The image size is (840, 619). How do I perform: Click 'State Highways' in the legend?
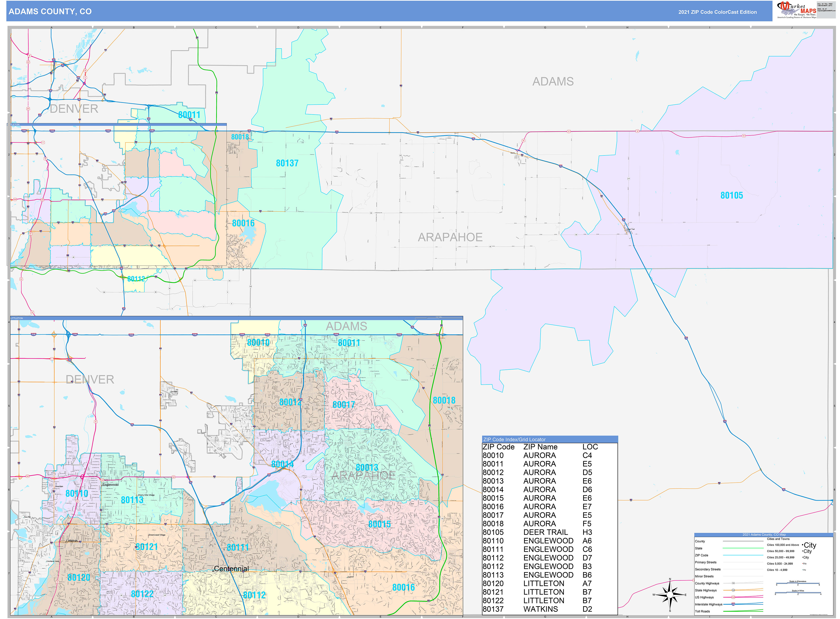[706, 590]
